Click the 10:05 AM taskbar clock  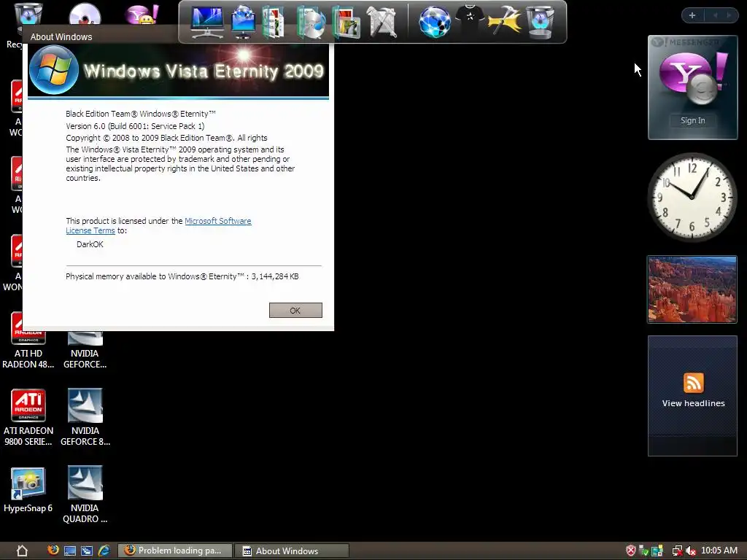coord(719,551)
